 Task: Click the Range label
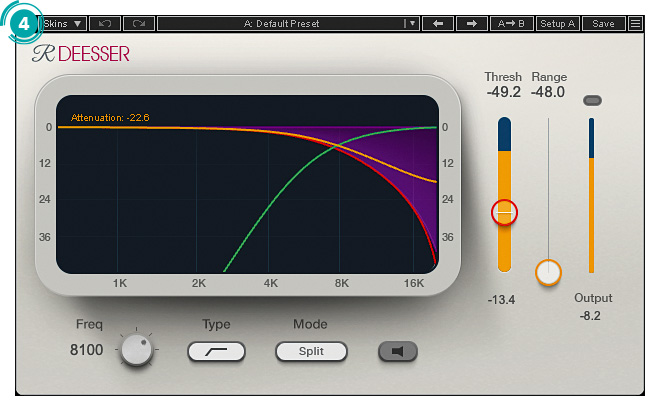click(549, 77)
